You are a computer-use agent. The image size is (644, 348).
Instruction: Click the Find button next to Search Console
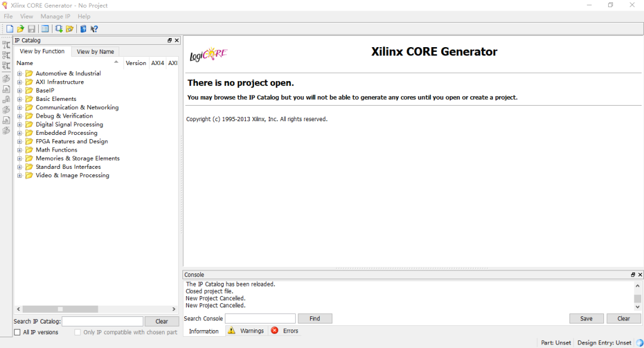coord(315,318)
